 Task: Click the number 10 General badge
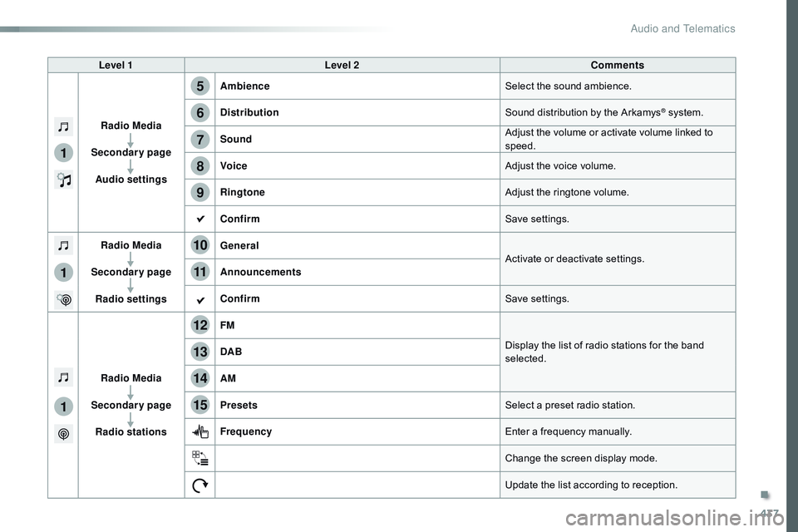[200, 245]
